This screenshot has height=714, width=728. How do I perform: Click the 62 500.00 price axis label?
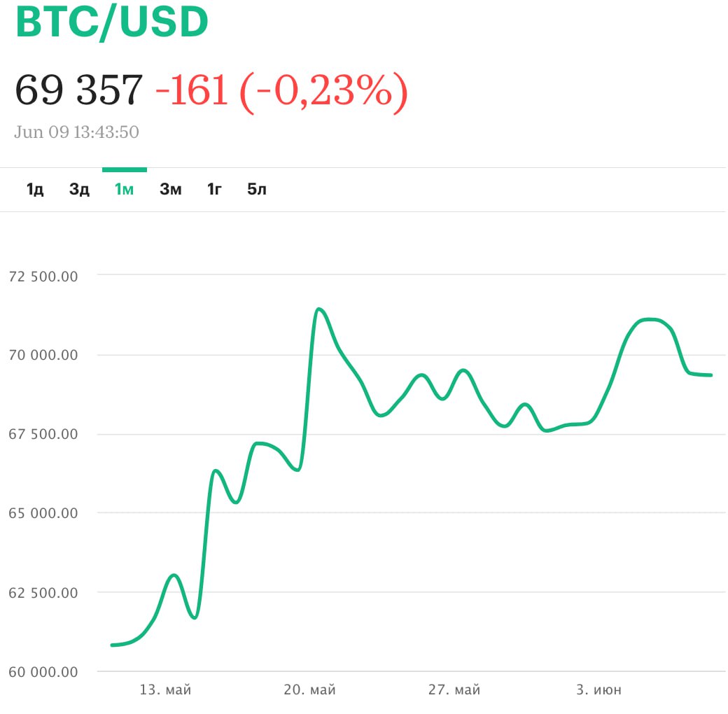[43, 593]
